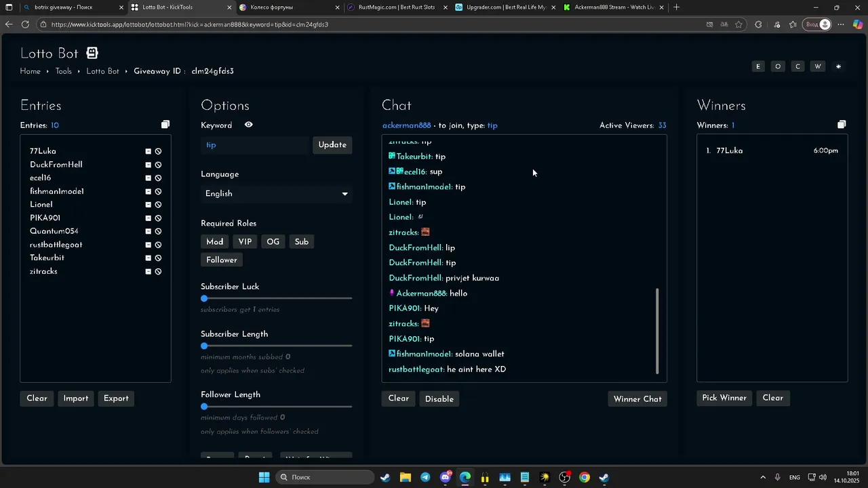The image size is (868, 488).
Task: Import entries with the Import button
Action: click(x=76, y=399)
